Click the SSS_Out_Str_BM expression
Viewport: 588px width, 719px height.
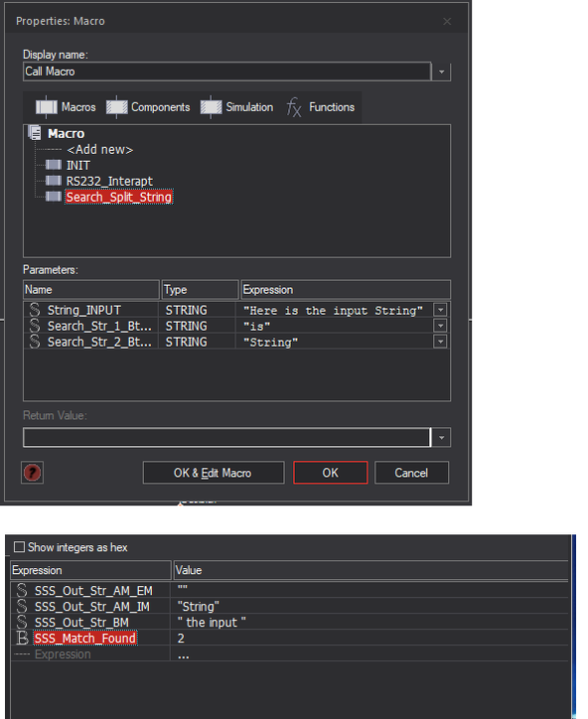[82, 623]
